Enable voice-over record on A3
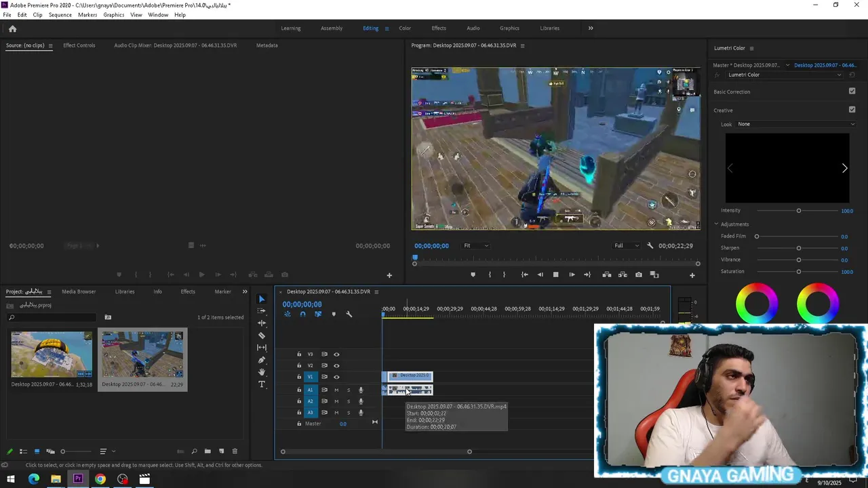The image size is (868, 488). coord(361,412)
